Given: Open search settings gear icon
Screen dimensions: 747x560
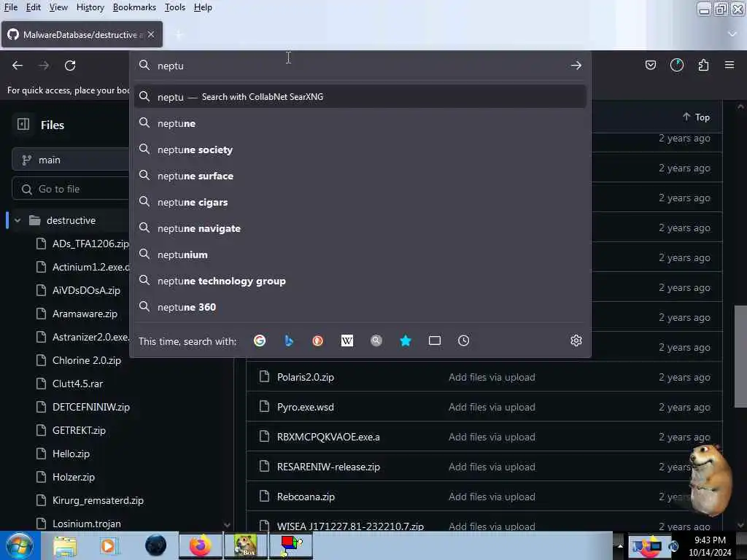Looking at the screenshot, I should click(x=576, y=341).
